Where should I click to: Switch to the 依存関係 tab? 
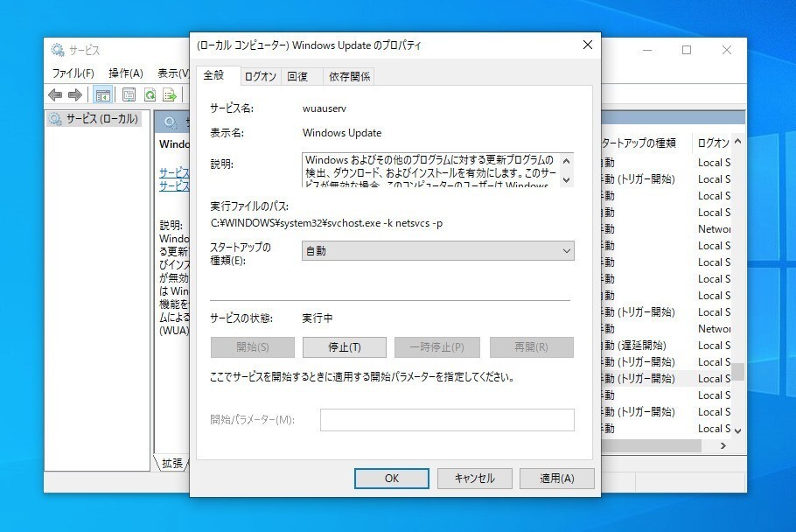[x=349, y=77]
